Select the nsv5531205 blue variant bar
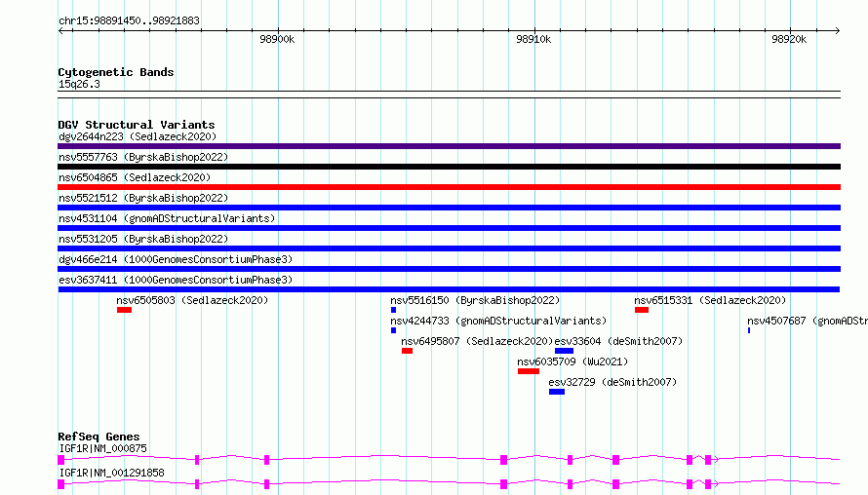This screenshot has width=868, height=495. point(449,248)
